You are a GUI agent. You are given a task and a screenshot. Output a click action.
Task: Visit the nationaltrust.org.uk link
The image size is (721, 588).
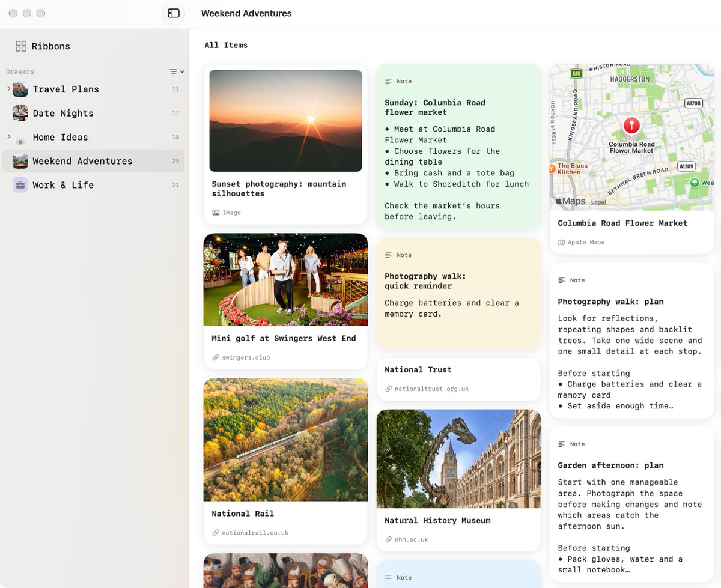[x=432, y=389]
